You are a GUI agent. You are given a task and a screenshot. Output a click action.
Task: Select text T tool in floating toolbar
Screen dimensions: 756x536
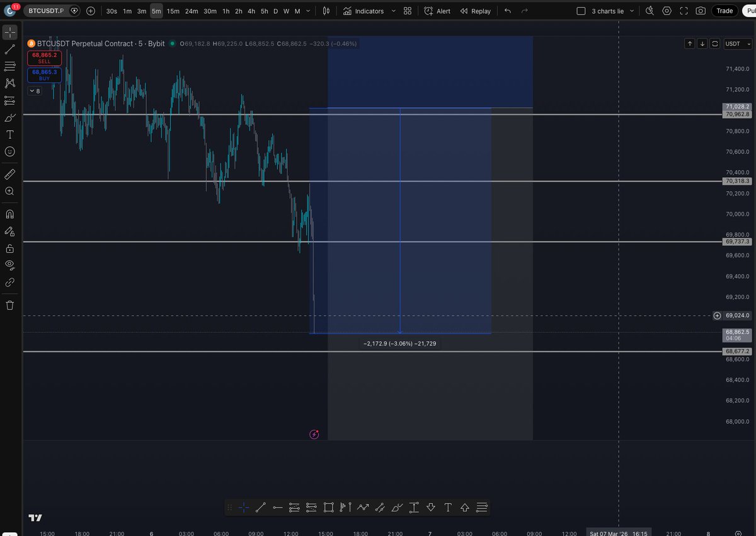pyautogui.click(x=448, y=507)
